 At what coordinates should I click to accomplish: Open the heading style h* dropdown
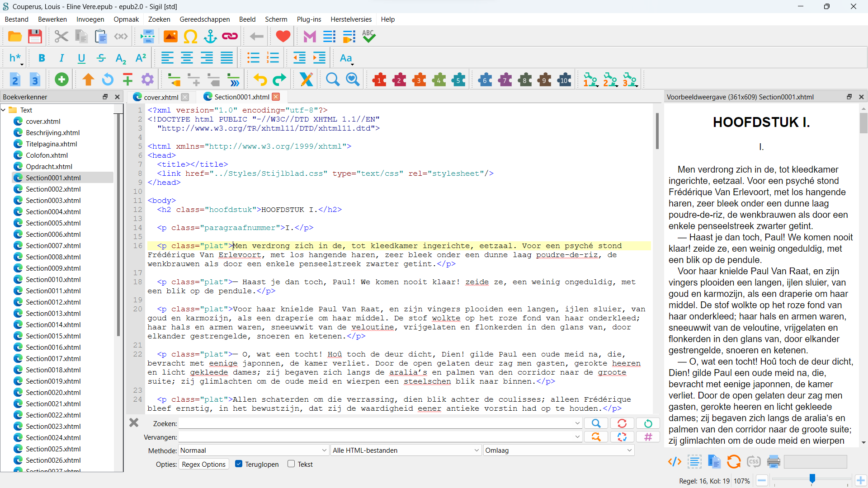(16, 58)
